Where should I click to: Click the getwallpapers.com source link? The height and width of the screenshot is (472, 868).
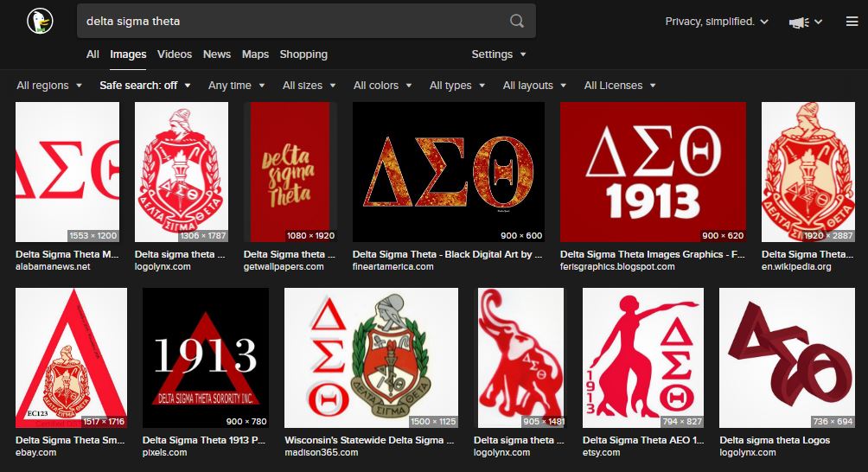(x=284, y=267)
